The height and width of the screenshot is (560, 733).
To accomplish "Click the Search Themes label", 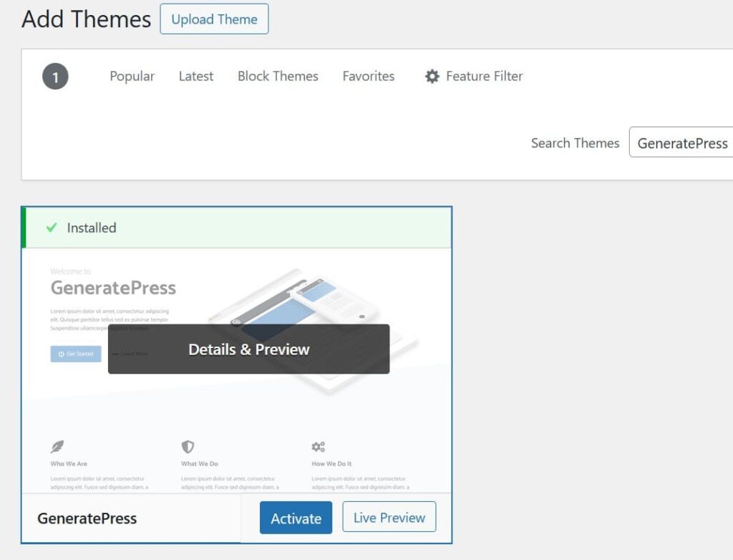I will [575, 143].
